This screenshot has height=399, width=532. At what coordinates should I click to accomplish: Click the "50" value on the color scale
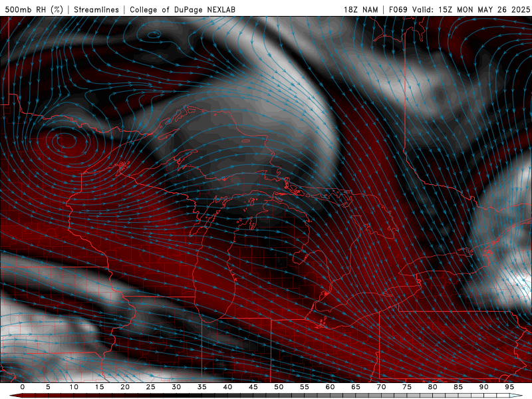point(279,387)
